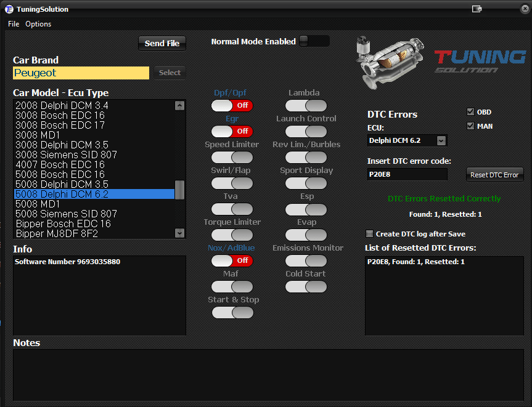Toggle the Esp switch
The height and width of the screenshot is (407, 532).
click(x=306, y=209)
